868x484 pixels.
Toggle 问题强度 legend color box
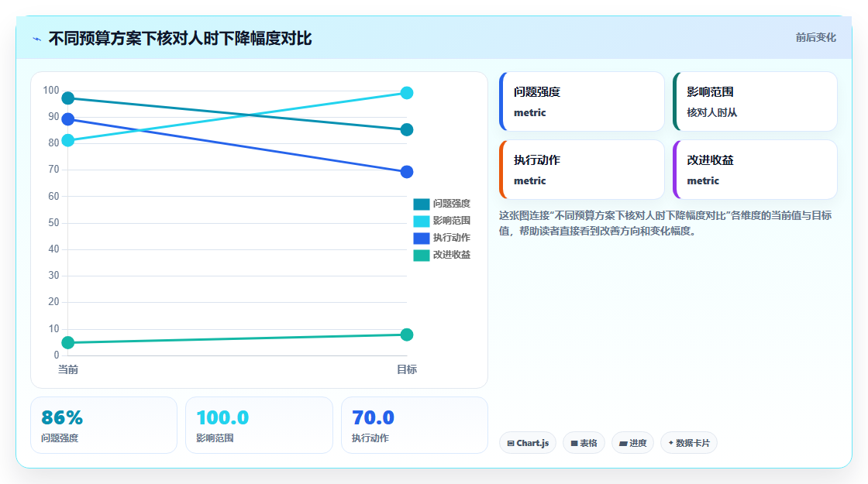click(x=422, y=204)
